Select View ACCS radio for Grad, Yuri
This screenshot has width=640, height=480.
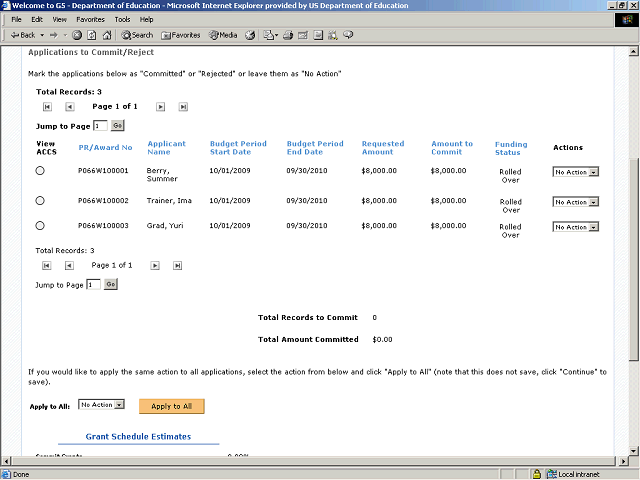coord(40,225)
